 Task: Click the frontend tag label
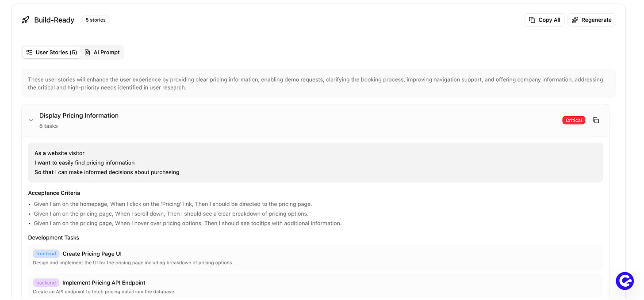pyautogui.click(x=46, y=254)
